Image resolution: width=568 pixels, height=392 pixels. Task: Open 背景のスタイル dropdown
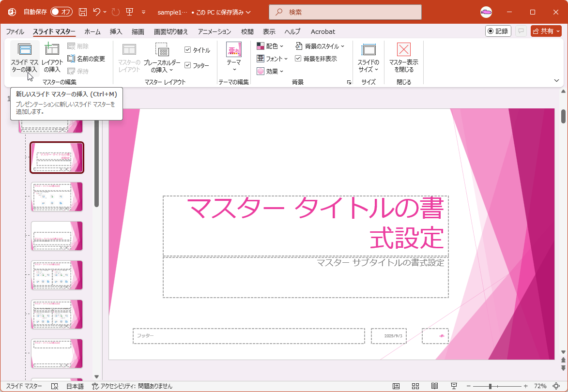point(321,46)
